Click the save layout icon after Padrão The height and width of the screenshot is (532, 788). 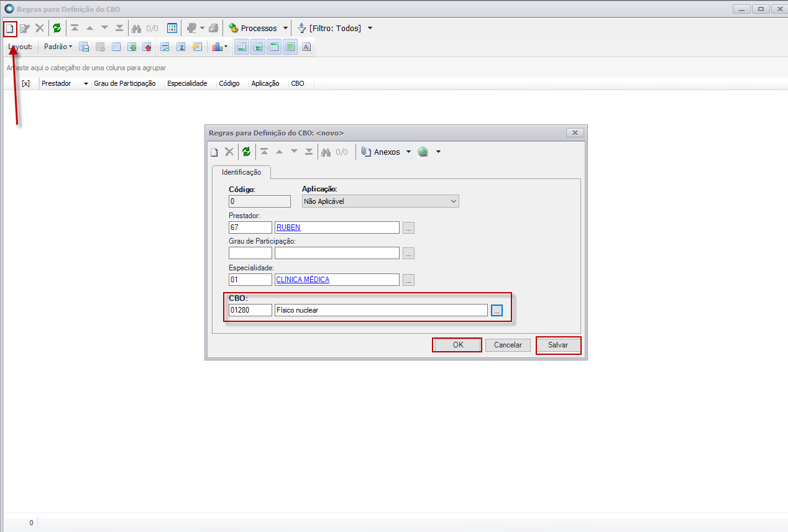point(84,47)
